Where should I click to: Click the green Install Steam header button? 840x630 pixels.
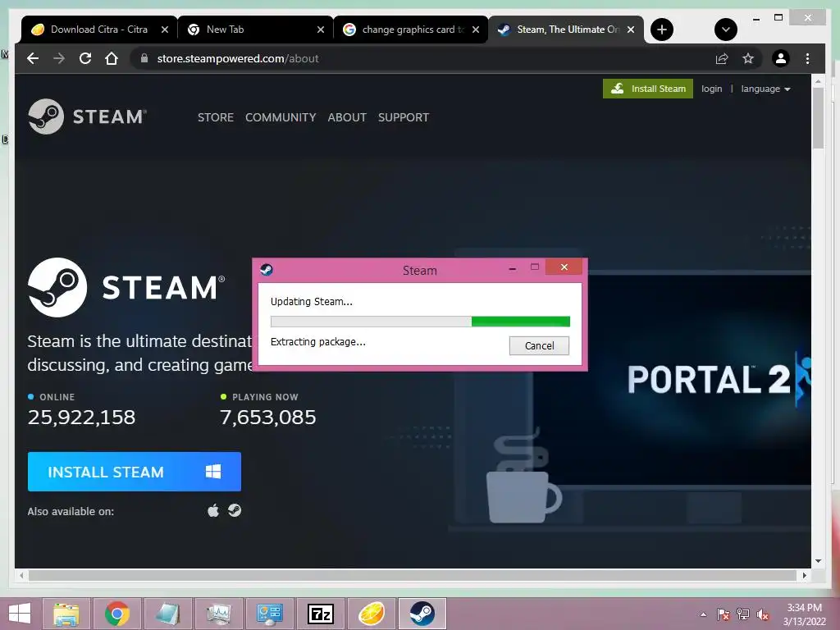tap(648, 89)
